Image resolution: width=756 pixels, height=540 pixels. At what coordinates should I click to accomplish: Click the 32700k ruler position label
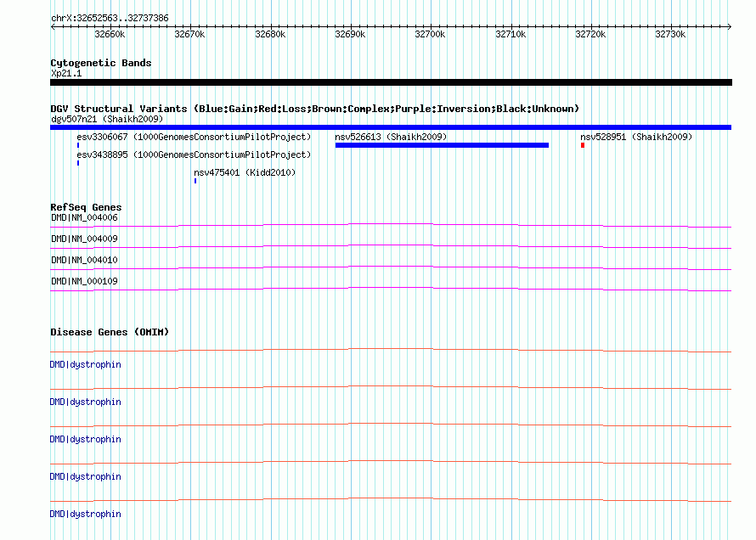[x=430, y=34]
